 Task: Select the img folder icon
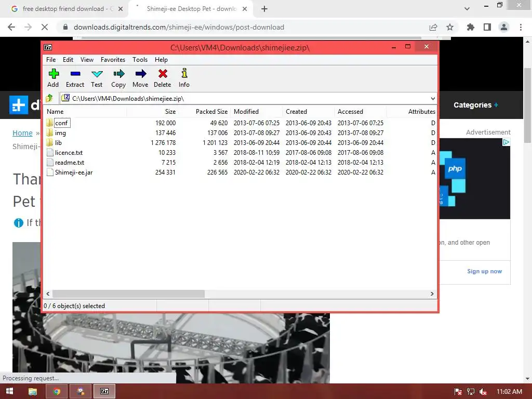point(50,132)
